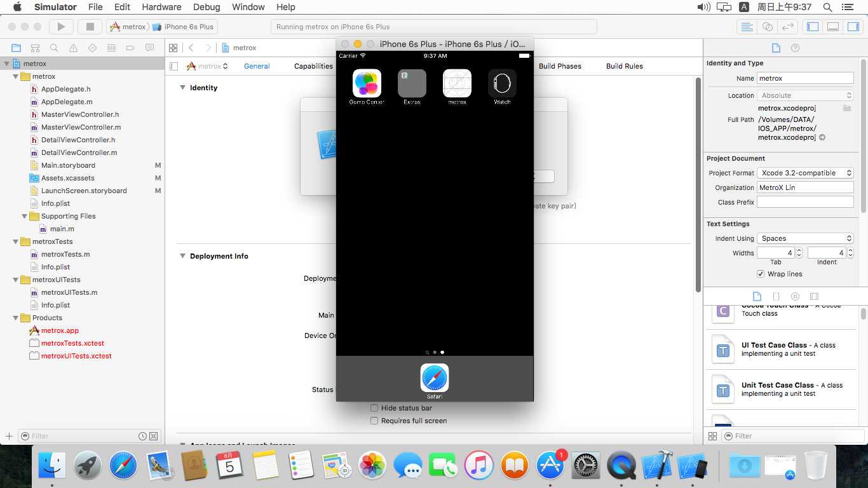This screenshot has height=488, width=868.
Task: Collapse the Products group
Action: 16,318
